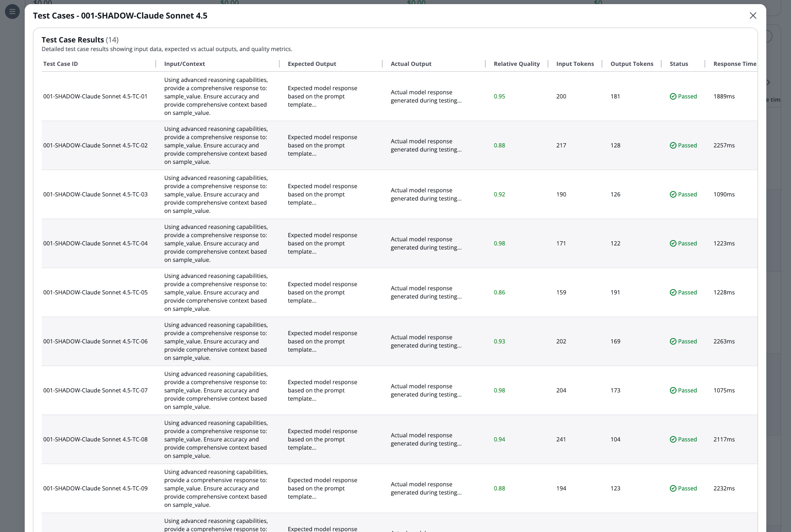791x532 pixels.
Task: Click response time 2263ms
Action: click(724, 341)
